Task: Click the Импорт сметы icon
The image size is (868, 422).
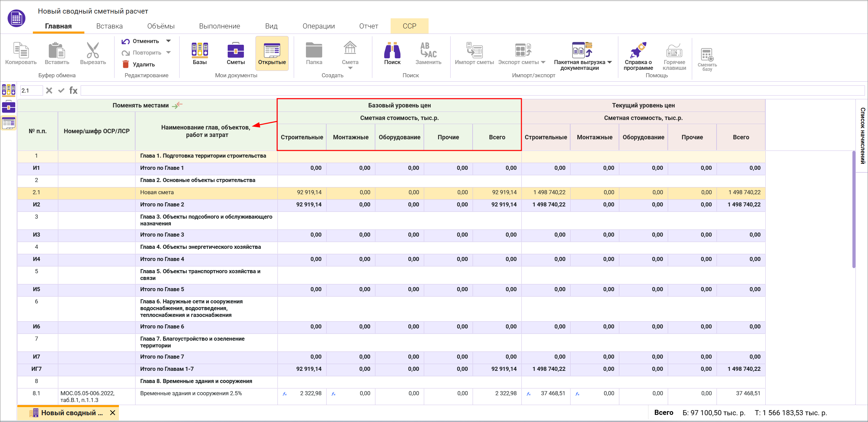Action: tap(474, 50)
